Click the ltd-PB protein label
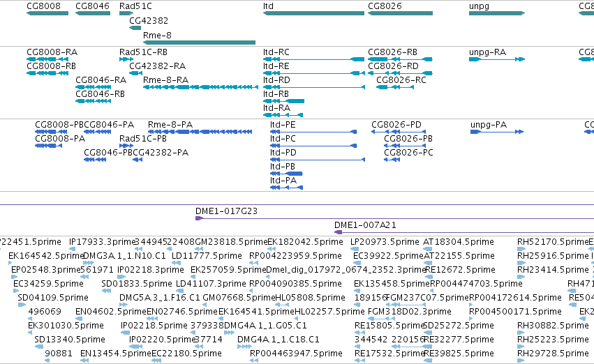The height and width of the screenshot is (364, 594). point(283,167)
